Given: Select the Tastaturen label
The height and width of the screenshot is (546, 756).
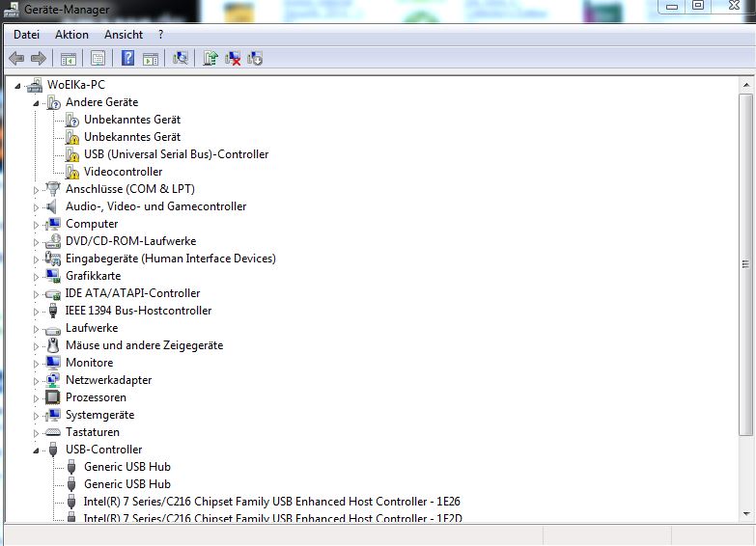Looking at the screenshot, I should tap(93, 432).
